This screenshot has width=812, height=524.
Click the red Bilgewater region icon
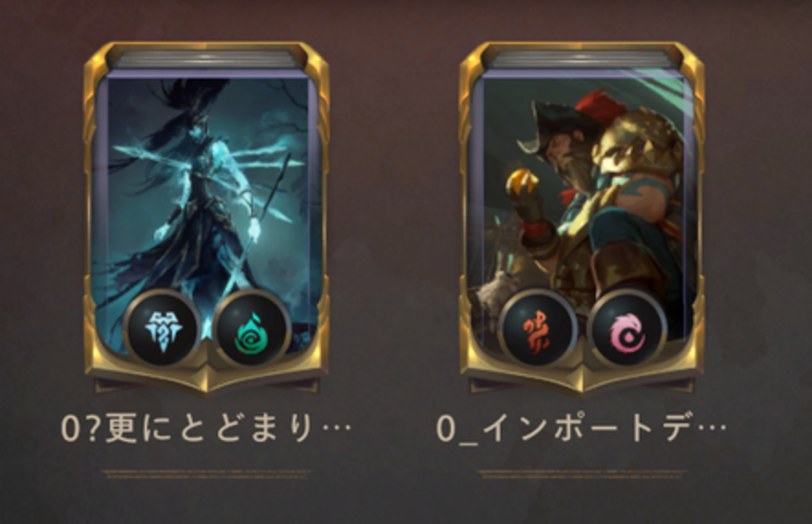[538, 329]
